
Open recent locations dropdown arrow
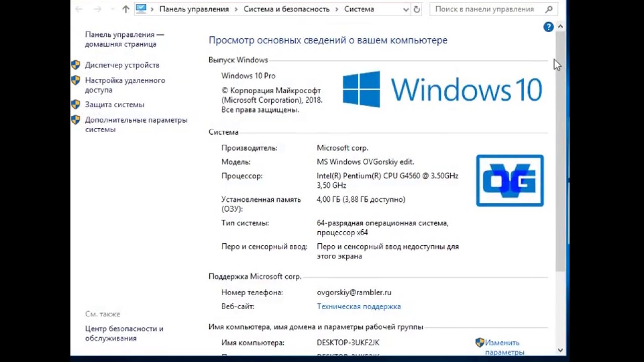112,9
